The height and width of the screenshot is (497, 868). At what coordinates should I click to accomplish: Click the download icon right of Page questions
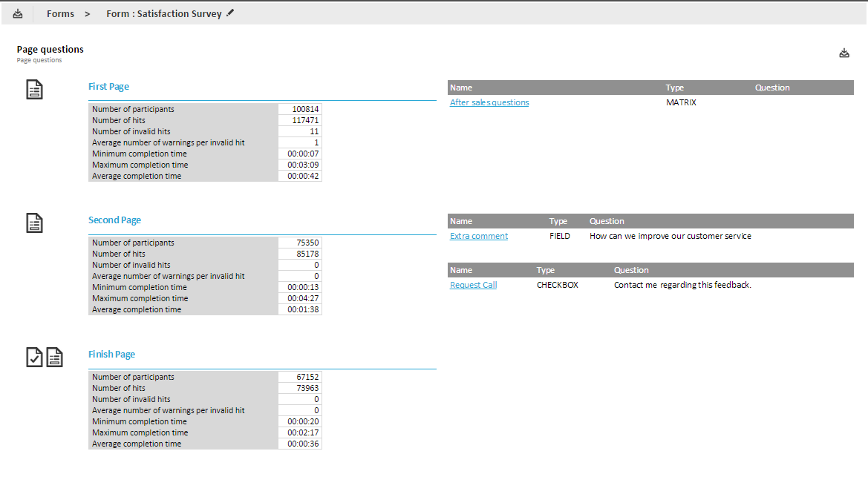click(843, 53)
